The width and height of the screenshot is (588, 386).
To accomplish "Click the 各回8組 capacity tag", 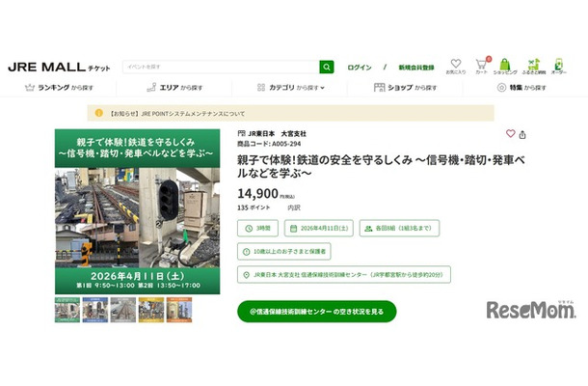I will pyautogui.click(x=399, y=229).
